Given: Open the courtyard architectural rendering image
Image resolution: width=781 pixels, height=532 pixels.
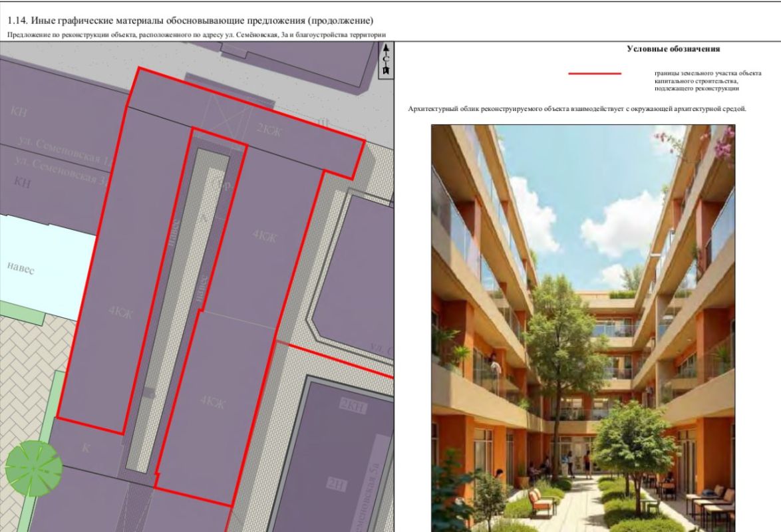Looking at the screenshot, I should coord(583,329).
